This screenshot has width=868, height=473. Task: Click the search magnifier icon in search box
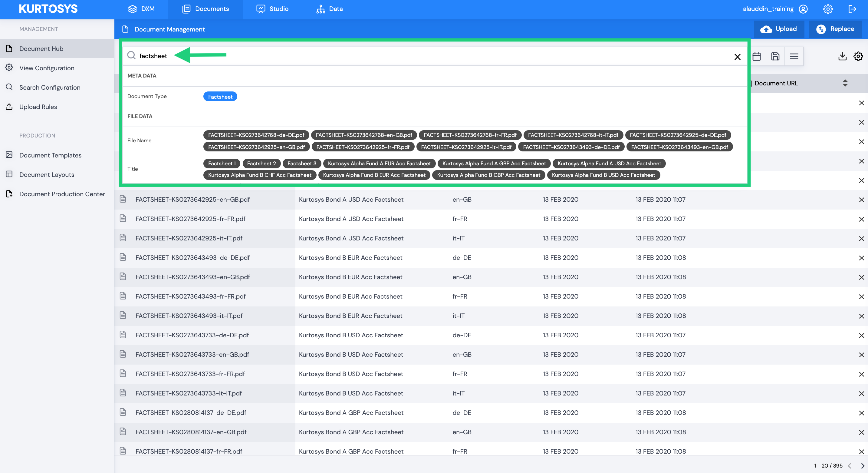(131, 55)
